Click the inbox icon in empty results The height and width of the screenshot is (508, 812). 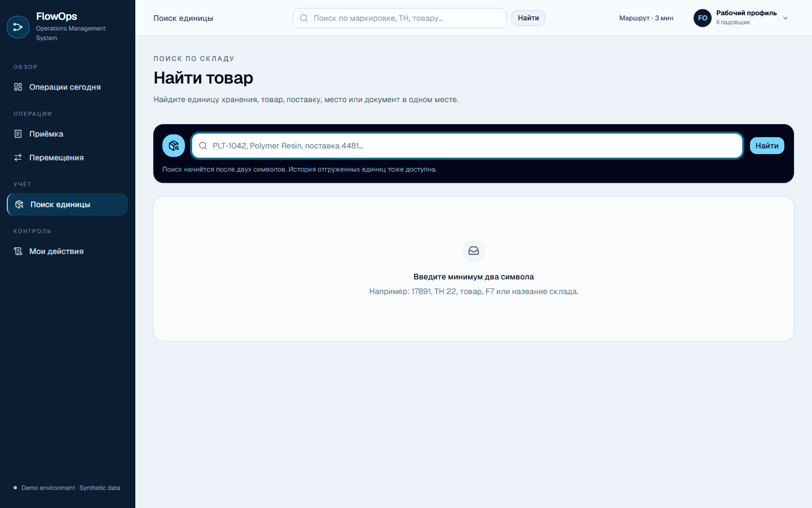click(x=474, y=251)
